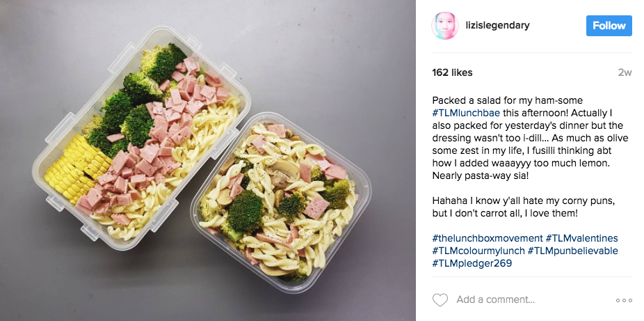Open the #TLMpledger269 hashtag

[x=472, y=263]
